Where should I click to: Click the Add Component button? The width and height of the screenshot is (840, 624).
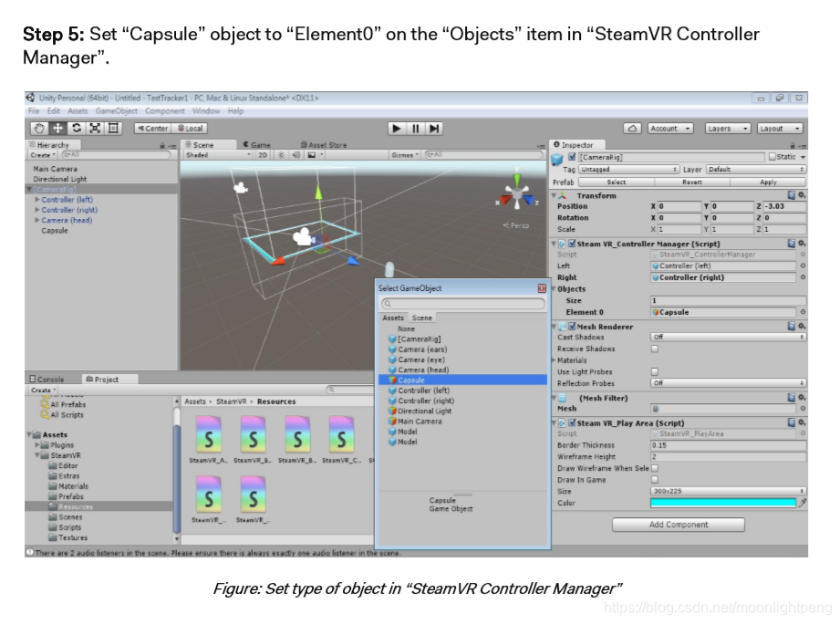[x=679, y=525]
